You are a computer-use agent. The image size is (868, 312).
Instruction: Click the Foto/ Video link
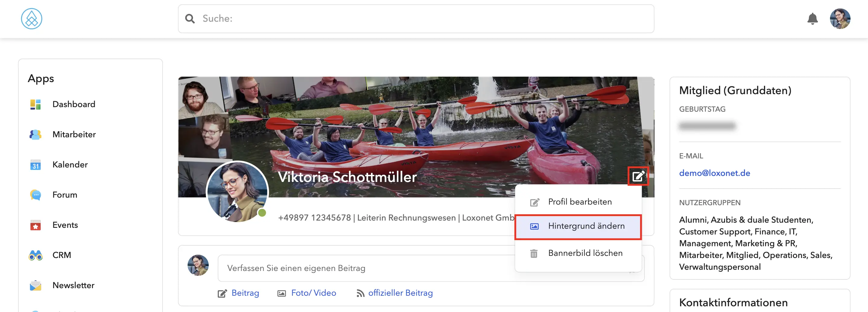click(x=313, y=293)
